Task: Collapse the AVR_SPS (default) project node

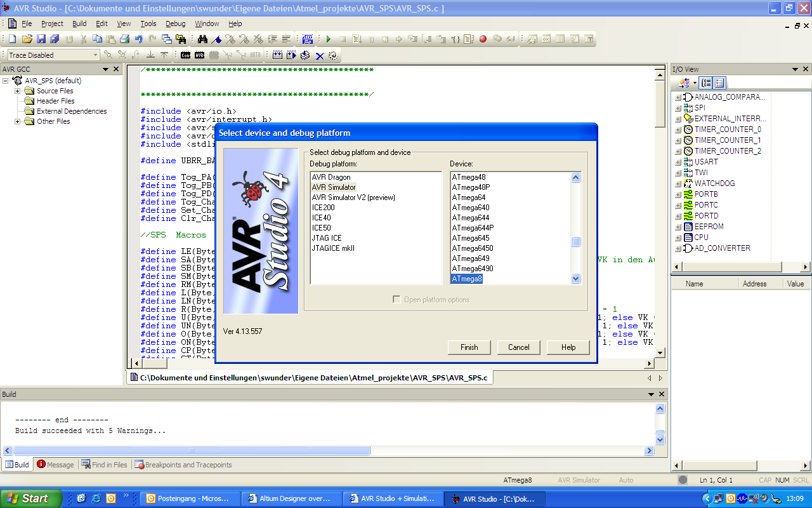Action: [6, 81]
